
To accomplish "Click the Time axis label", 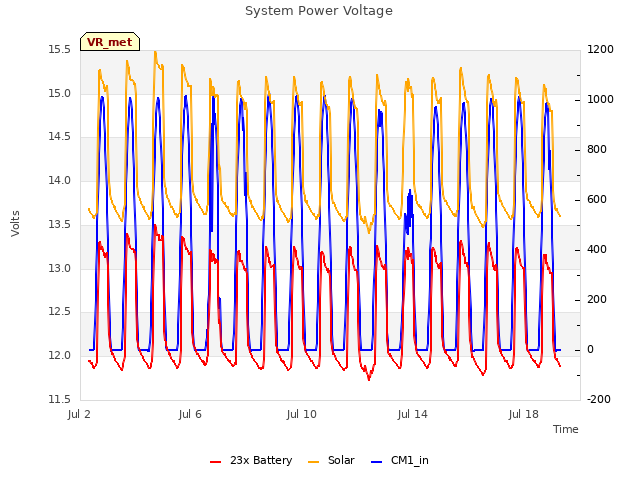I will point(566,429).
